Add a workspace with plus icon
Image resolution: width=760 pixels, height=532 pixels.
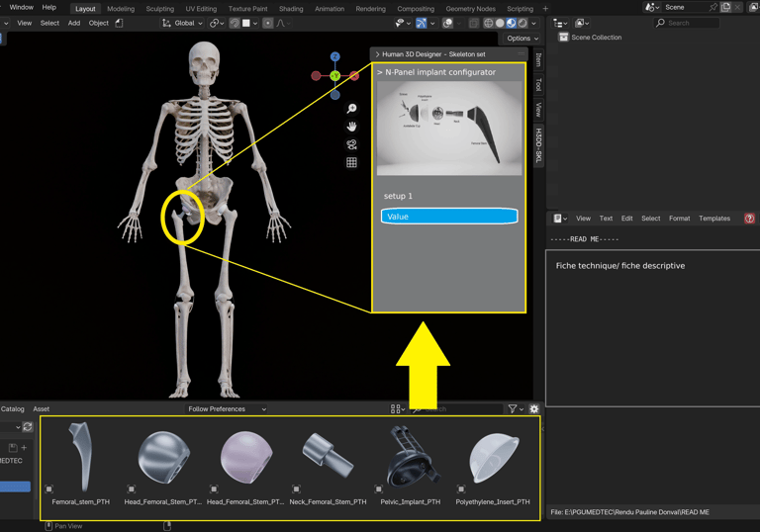point(545,9)
